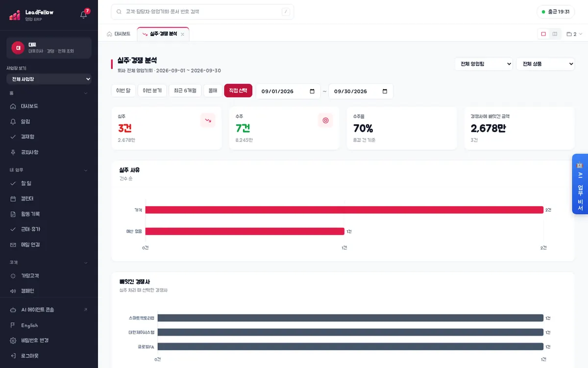Go to 결재함 in the sidebar

coord(49,136)
